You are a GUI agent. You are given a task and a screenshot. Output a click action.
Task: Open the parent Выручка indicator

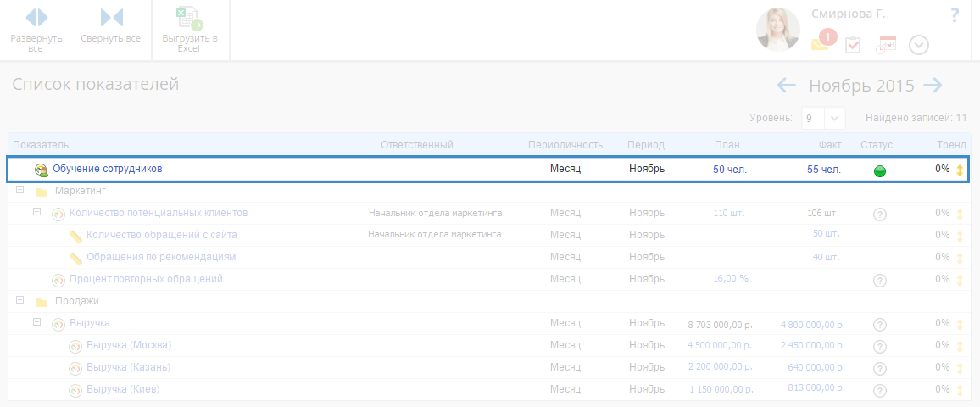[x=90, y=323]
